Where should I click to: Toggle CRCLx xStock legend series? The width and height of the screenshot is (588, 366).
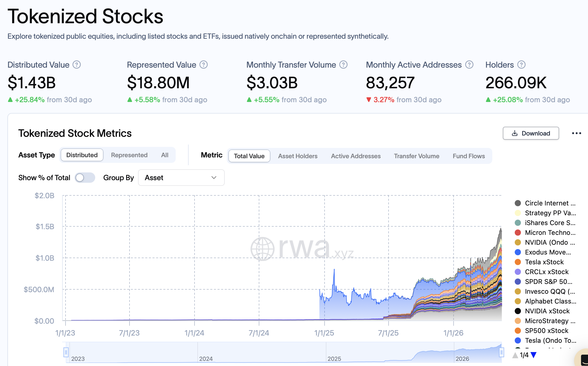(542, 272)
